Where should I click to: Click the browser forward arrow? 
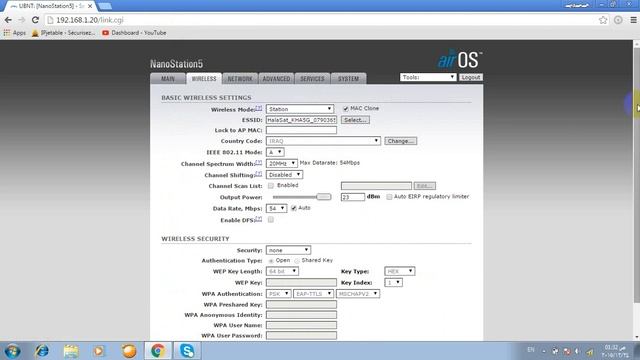point(22,20)
